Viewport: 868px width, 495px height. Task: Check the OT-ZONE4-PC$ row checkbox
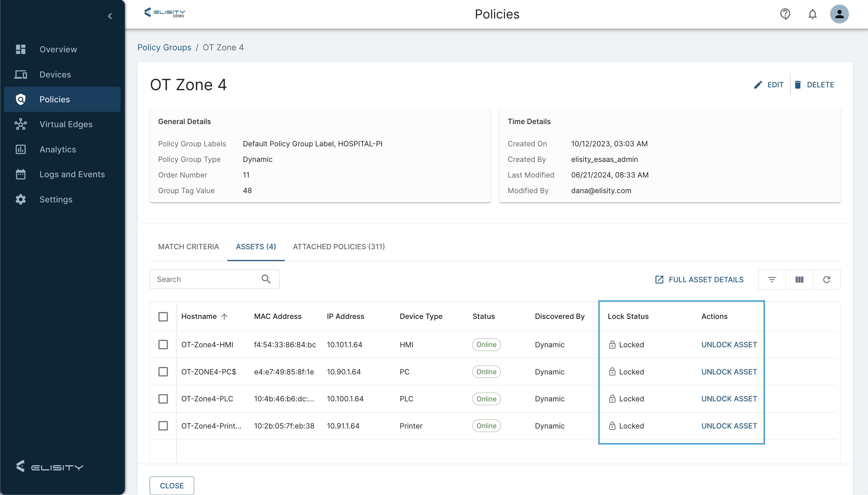point(163,372)
